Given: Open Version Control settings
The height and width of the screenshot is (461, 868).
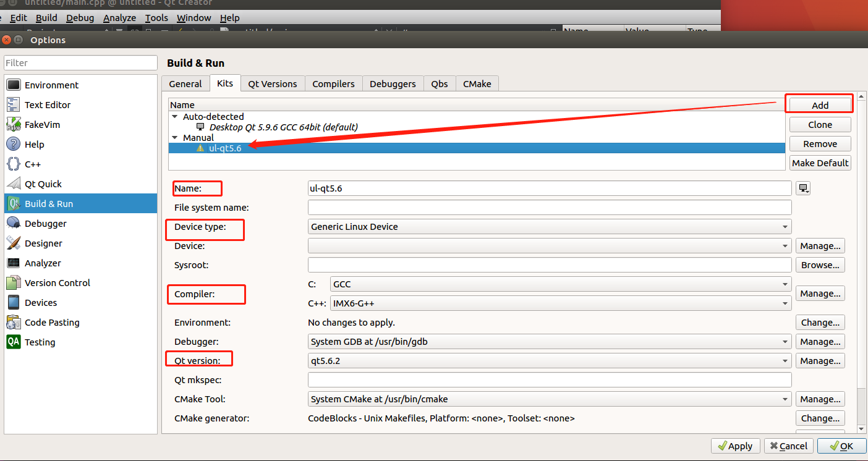Looking at the screenshot, I should (56, 282).
